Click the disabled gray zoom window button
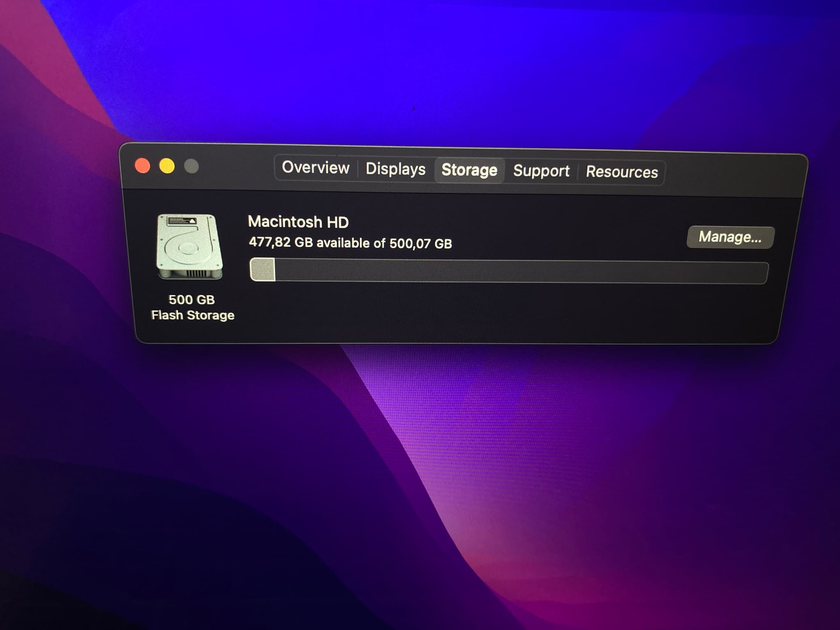Viewport: 840px width, 630px height. point(191,166)
